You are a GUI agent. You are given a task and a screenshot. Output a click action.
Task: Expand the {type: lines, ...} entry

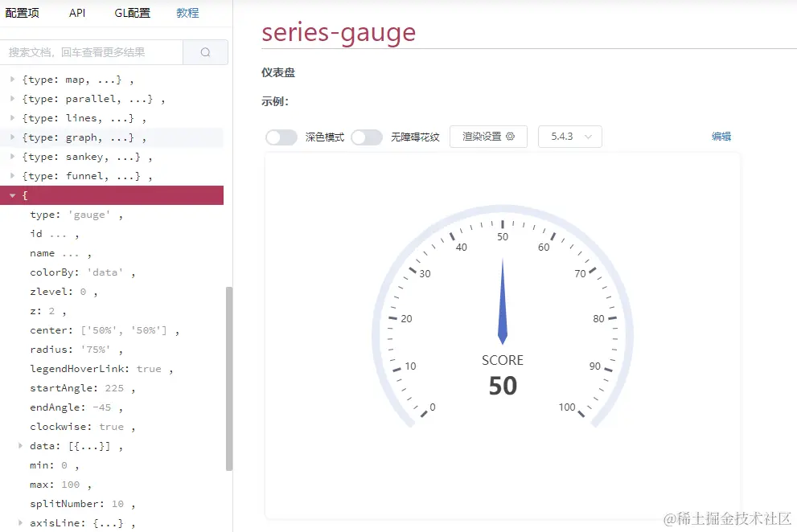[12, 118]
